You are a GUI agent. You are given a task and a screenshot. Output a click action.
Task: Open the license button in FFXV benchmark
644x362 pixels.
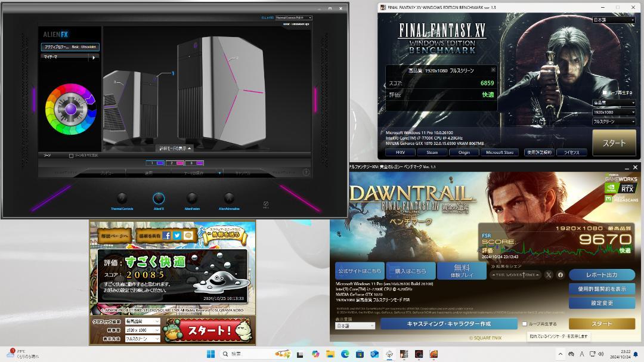[572, 153]
